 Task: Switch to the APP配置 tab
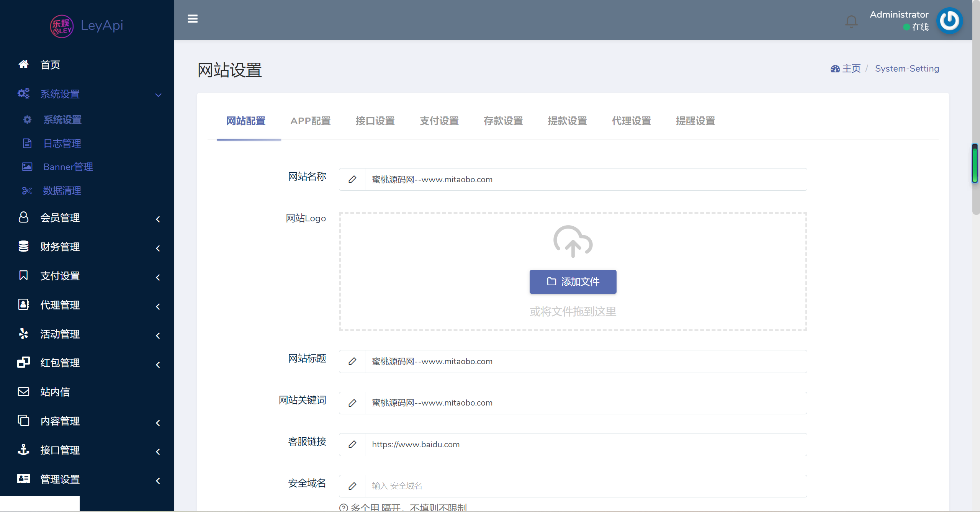310,121
